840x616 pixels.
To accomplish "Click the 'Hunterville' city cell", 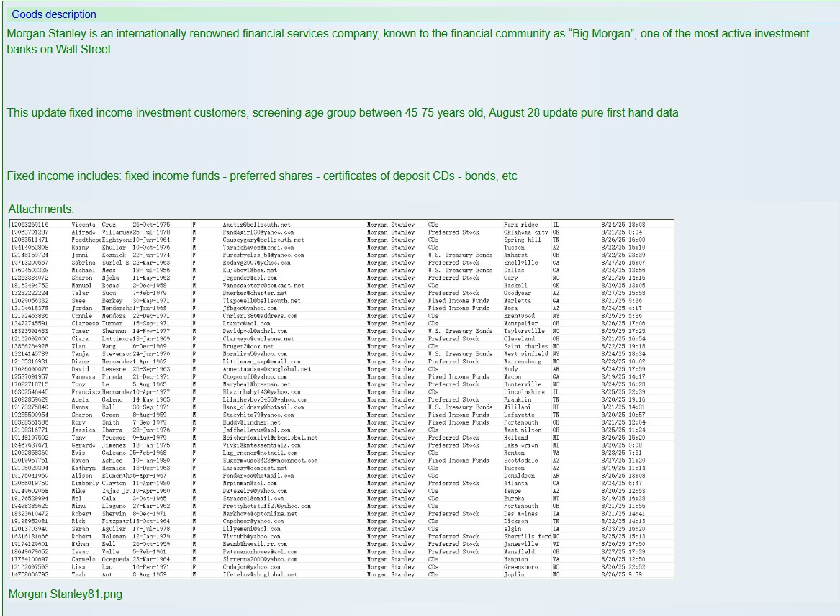I will 522,384.
